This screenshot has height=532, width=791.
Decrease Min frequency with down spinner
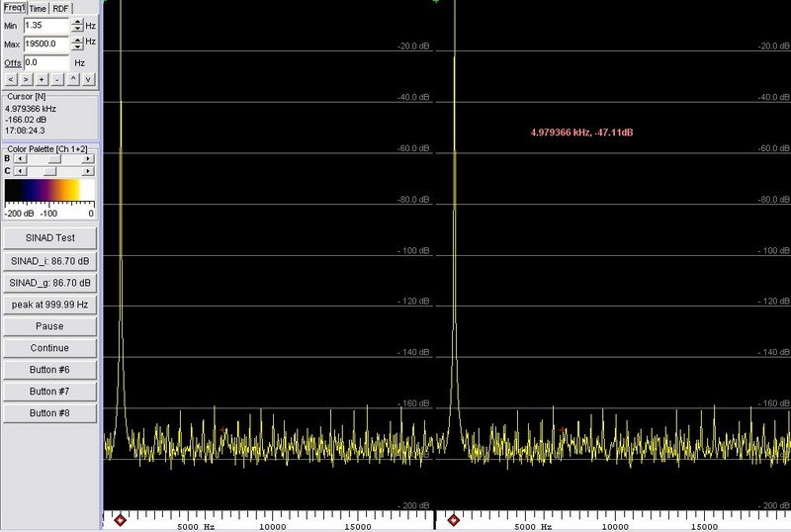(x=77, y=29)
